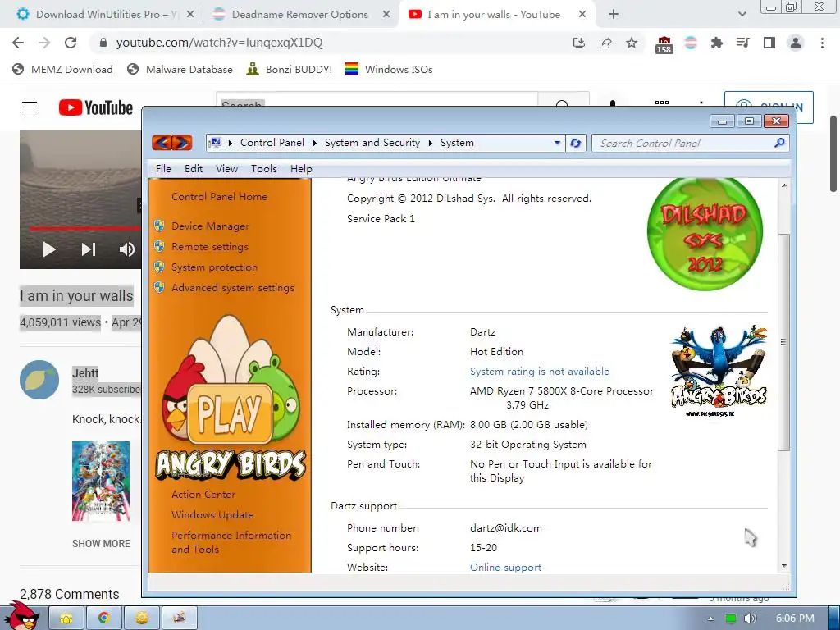Image resolution: width=840 pixels, height=630 pixels.
Task: Open the Chrome profile avatar
Action: (796, 43)
